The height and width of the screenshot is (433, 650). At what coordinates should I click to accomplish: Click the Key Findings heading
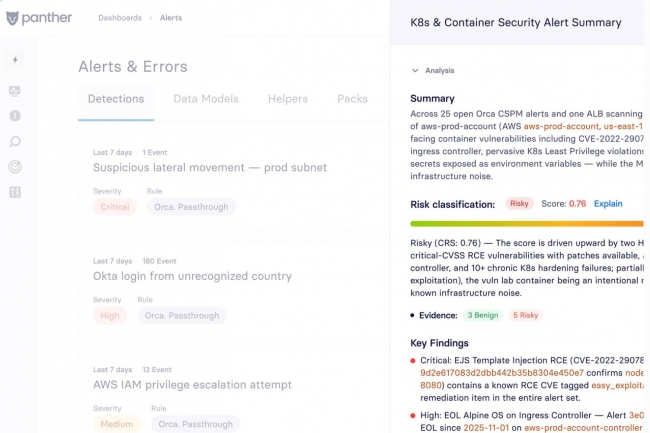click(x=439, y=343)
